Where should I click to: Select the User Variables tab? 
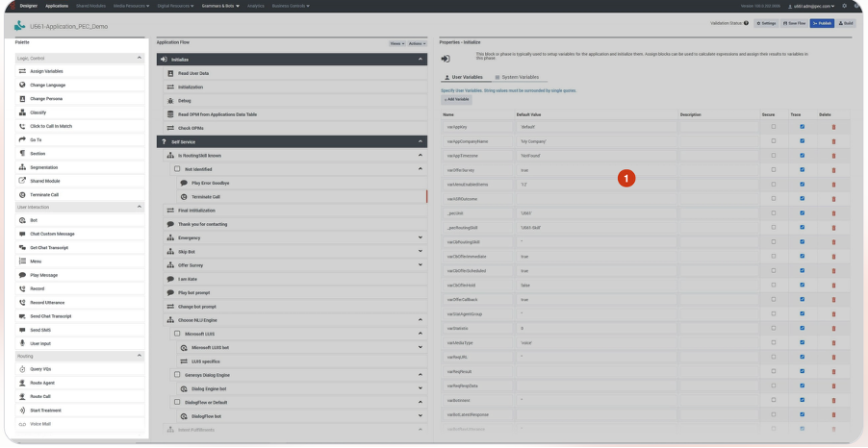(x=464, y=78)
